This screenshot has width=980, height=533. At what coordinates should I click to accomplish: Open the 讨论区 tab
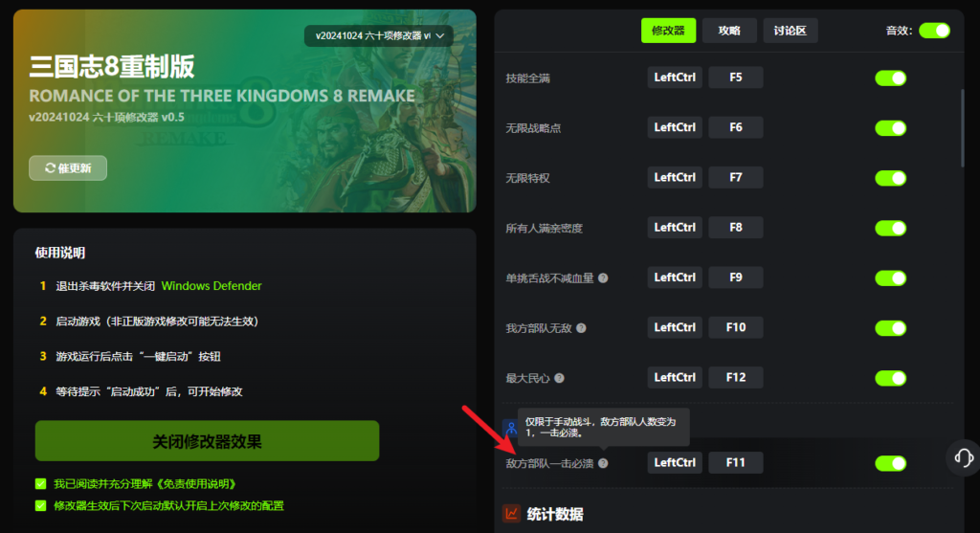pos(790,31)
